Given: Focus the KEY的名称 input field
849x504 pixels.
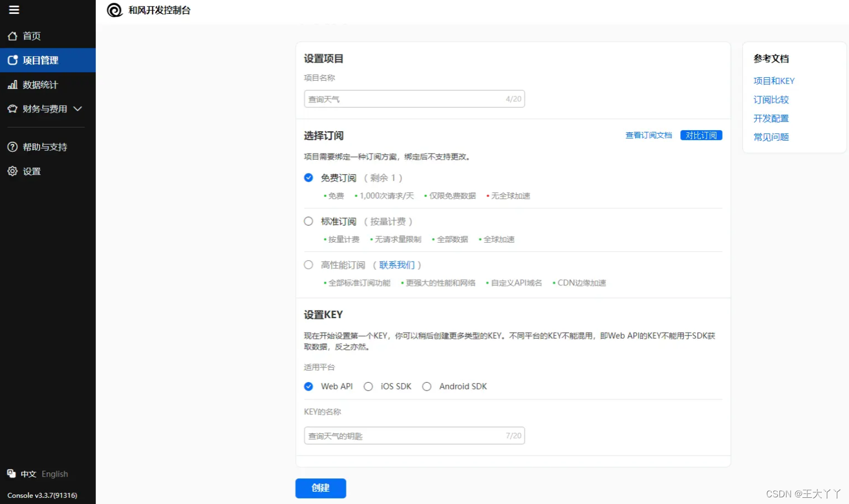Looking at the screenshot, I should pyautogui.click(x=414, y=436).
